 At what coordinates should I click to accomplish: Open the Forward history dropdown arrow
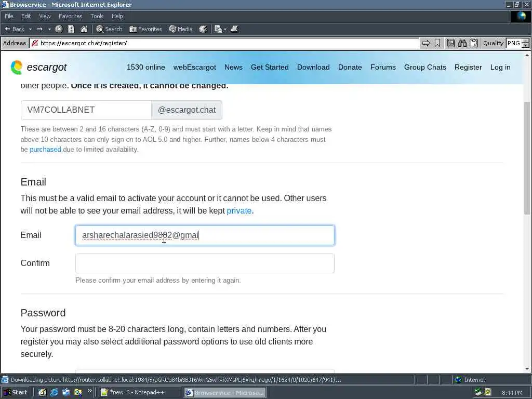click(49, 29)
